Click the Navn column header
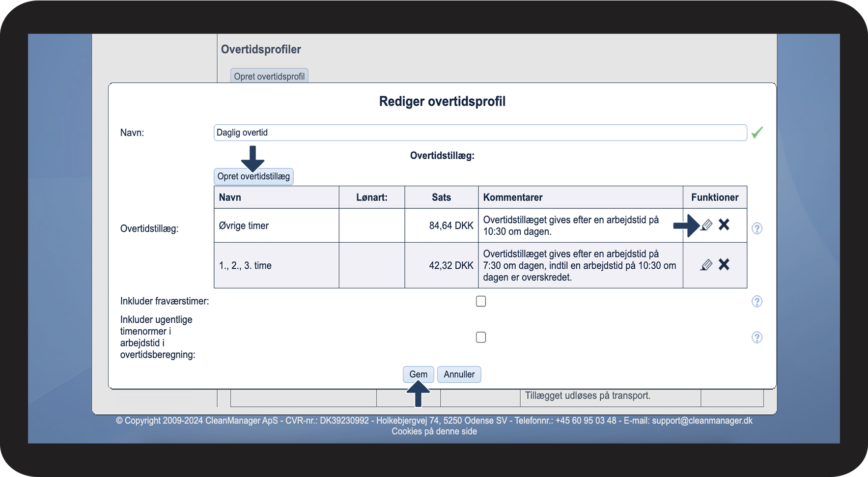Image resolution: width=868 pixels, height=477 pixels. (x=230, y=197)
